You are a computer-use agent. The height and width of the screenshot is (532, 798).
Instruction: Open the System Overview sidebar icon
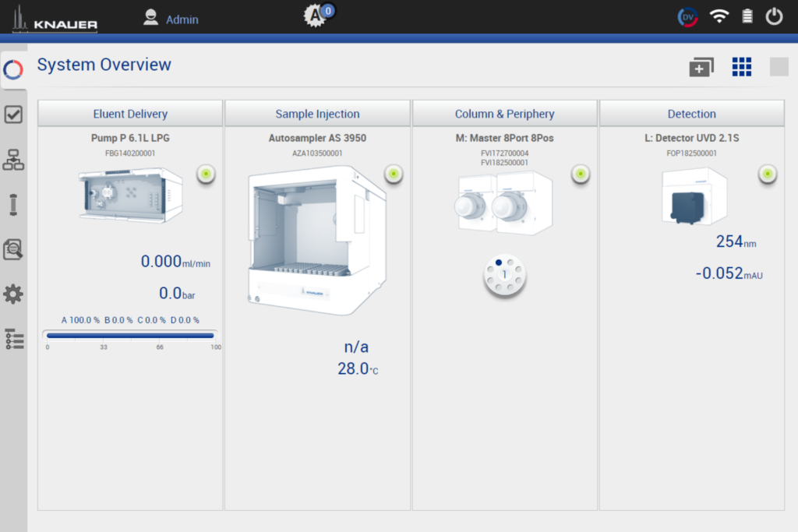tap(13, 69)
